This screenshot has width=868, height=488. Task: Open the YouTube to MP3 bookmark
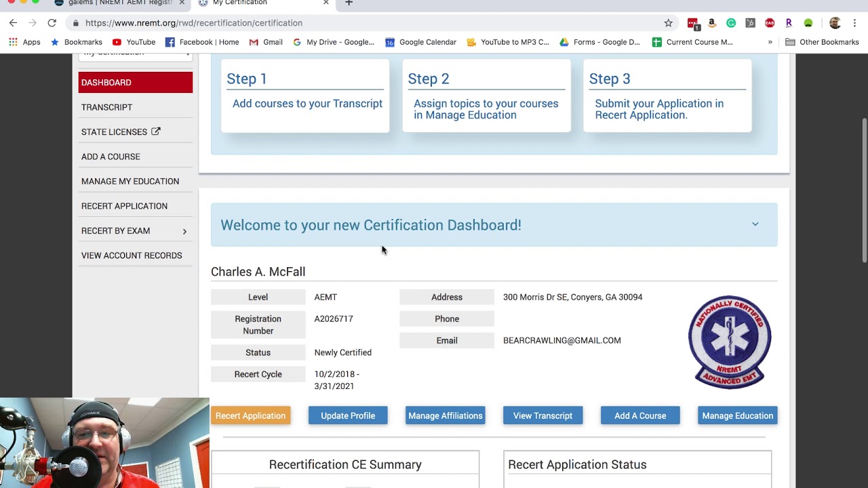[x=508, y=42]
